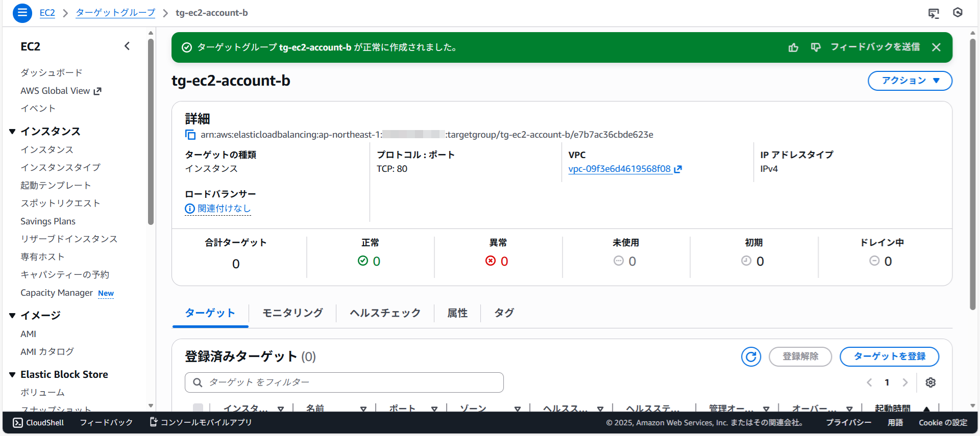Click the ターゲットを登録 button
Image resolution: width=980 pixels, height=436 pixels.
pos(889,356)
